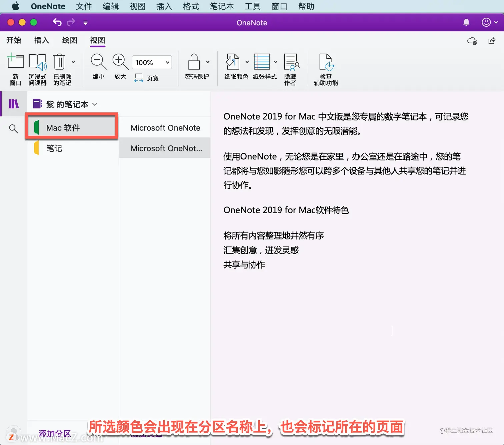
Task: Click the line 共享与协作
Action: click(x=244, y=265)
